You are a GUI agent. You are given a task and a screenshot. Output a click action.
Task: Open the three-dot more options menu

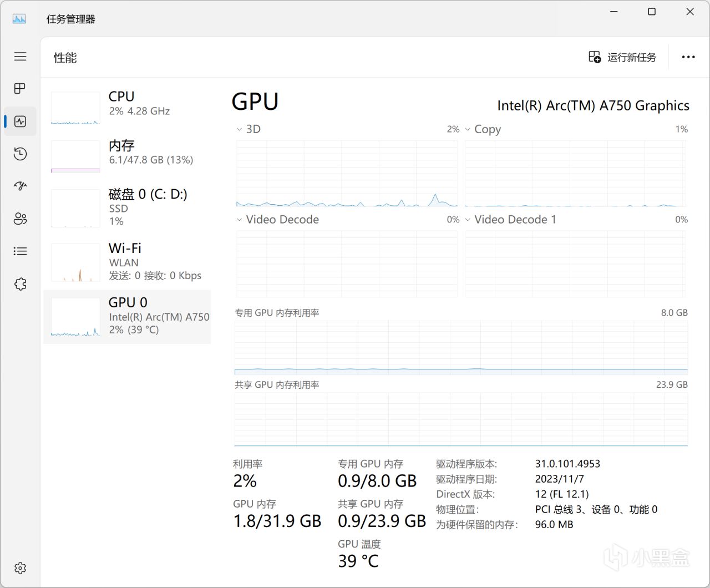tap(688, 57)
